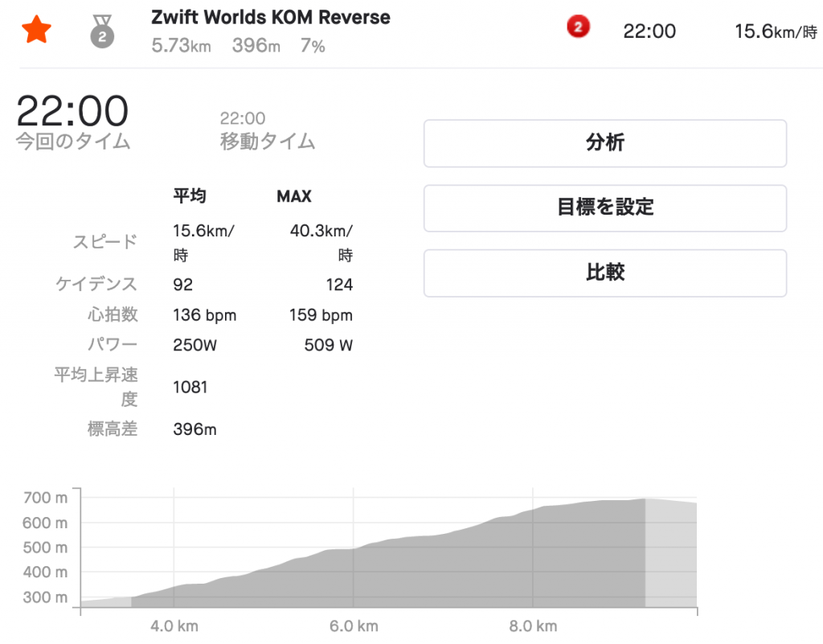Click the 1081 average ascent speed value
823x644 pixels.
pos(190,388)
